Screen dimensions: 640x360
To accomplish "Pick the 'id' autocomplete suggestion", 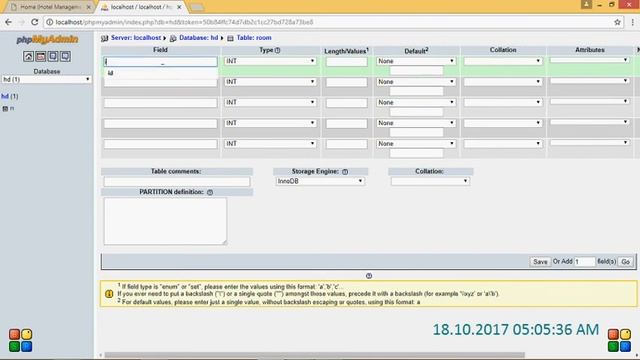I will point(161,73).
